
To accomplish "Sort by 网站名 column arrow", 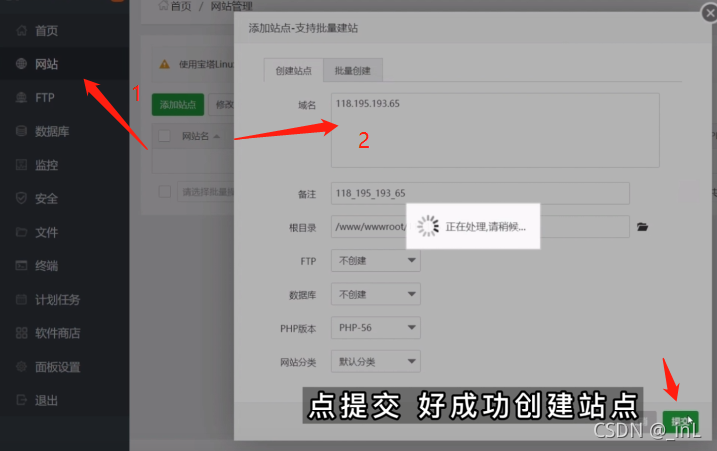I will pos(217,136).
